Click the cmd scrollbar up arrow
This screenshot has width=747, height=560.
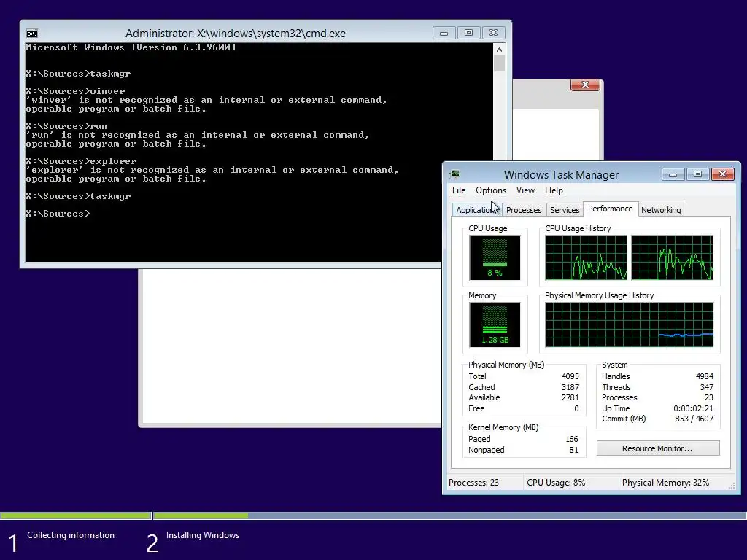tap(499, 50)
